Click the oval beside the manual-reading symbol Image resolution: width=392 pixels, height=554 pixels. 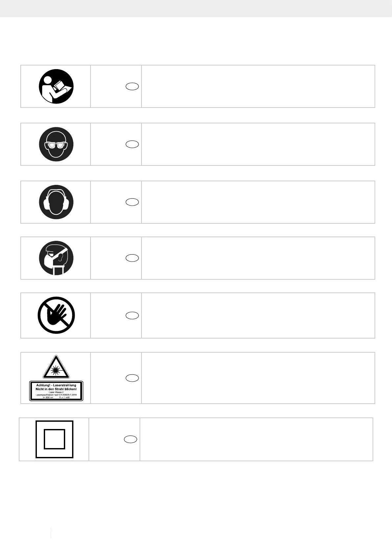point(132,87)
